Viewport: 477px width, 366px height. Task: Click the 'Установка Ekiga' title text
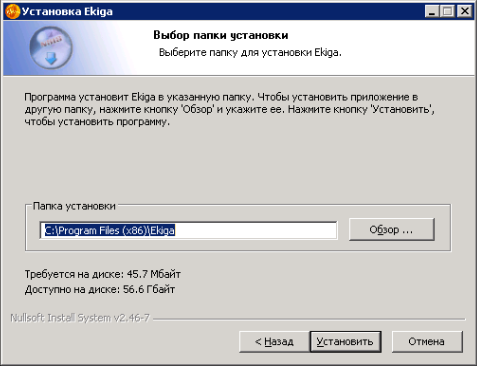point(67,12)
